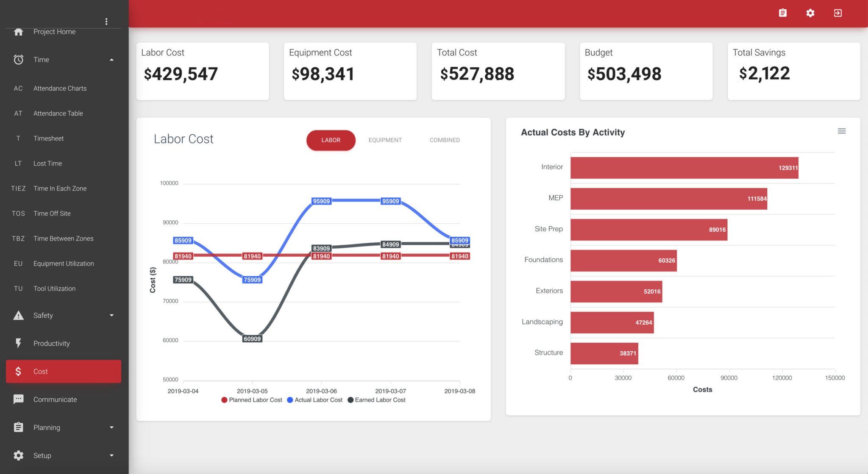
Task: Click the Productivity lightning bolt icon
Action: 18,343
